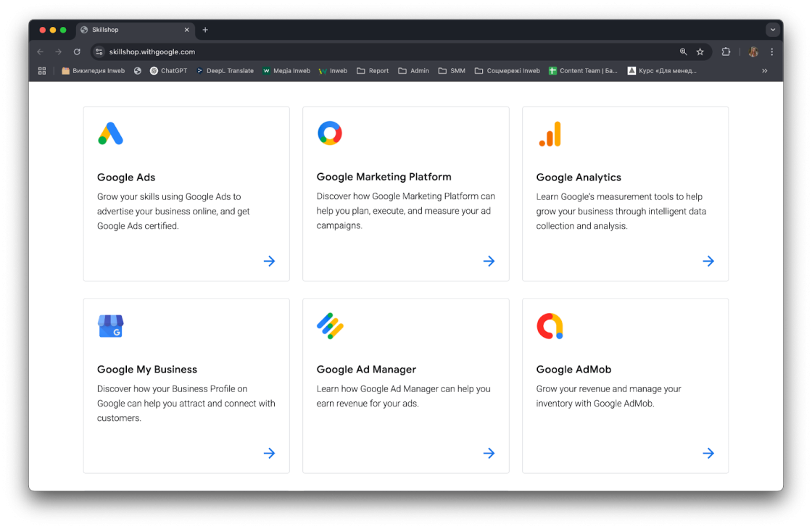The height and width of the screenshot is (529, 812).
Task: Click 'Discover how your Business Profile' description
Action: coord(186,403)
